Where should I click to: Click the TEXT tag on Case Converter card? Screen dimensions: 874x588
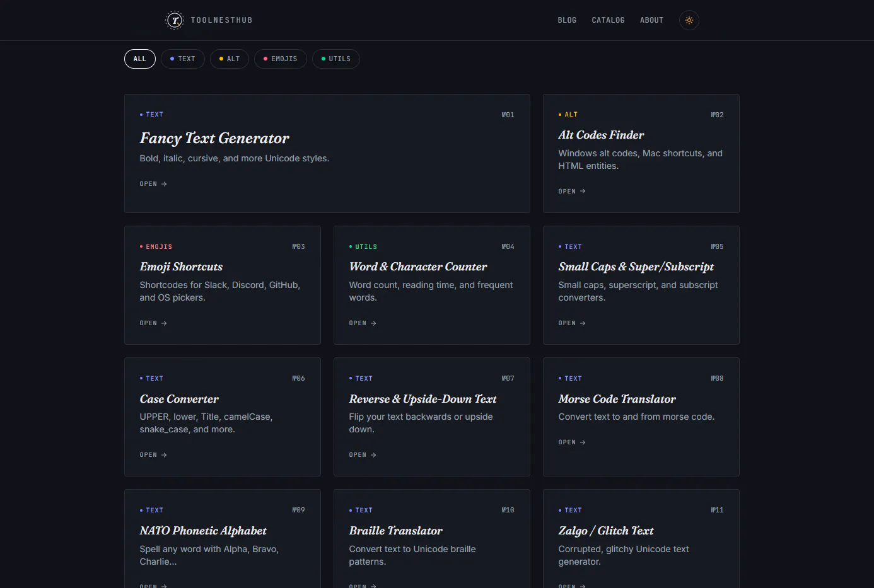point(151,379)
